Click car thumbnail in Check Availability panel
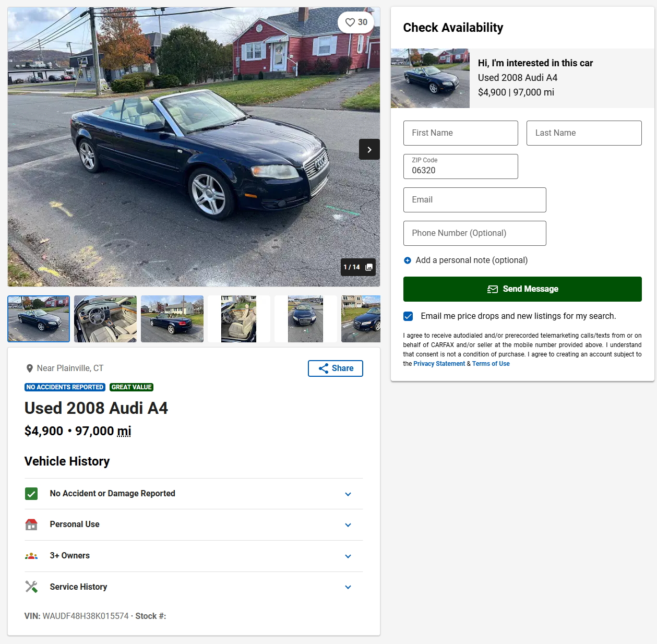 click(x=430, y=78)
